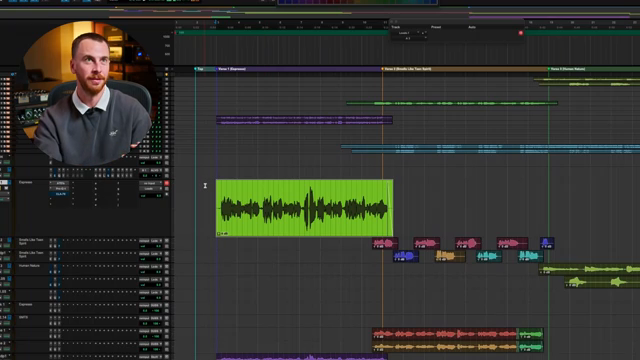Click the blue icon left of the SMTS track name
The width and height of the screenshot is (640, 360).
pos(9,318)
